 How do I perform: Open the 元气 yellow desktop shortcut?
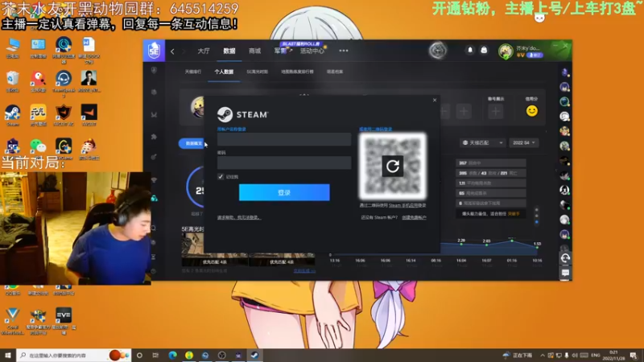38,115
